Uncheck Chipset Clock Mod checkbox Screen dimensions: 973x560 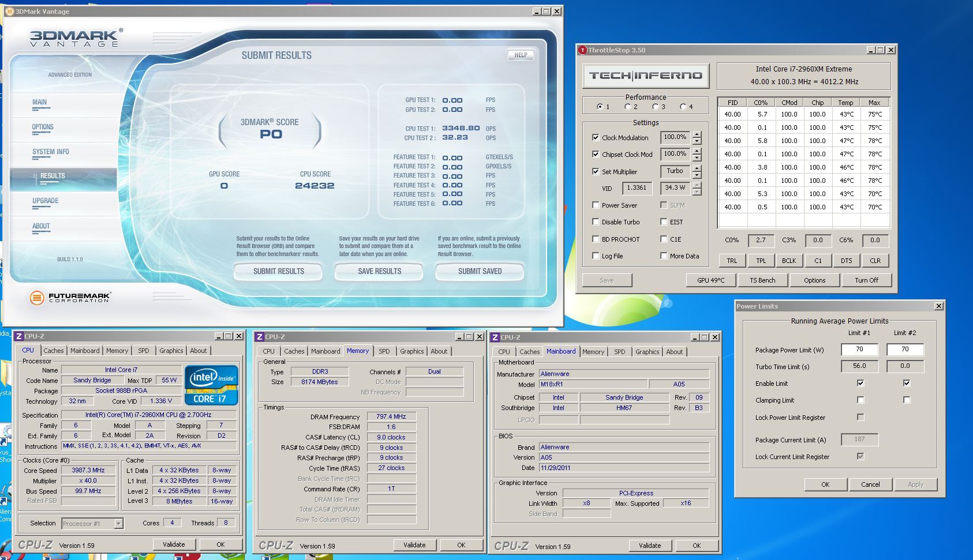click(596, 155)
